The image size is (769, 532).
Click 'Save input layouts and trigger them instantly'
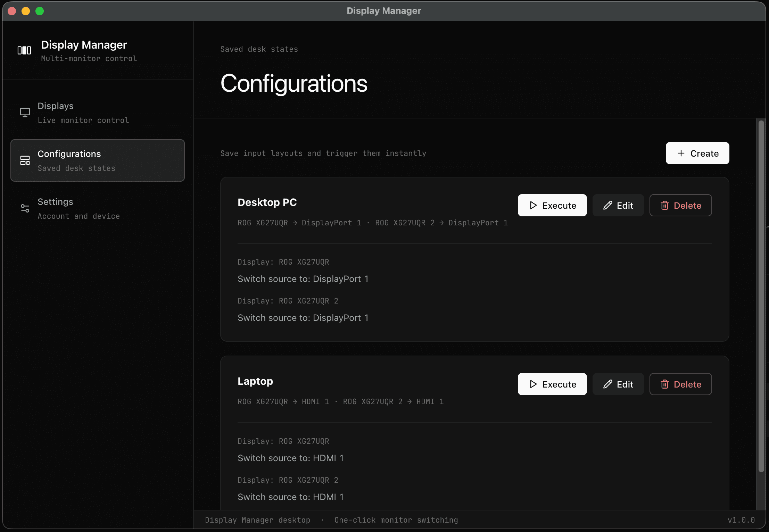[323, 153]
